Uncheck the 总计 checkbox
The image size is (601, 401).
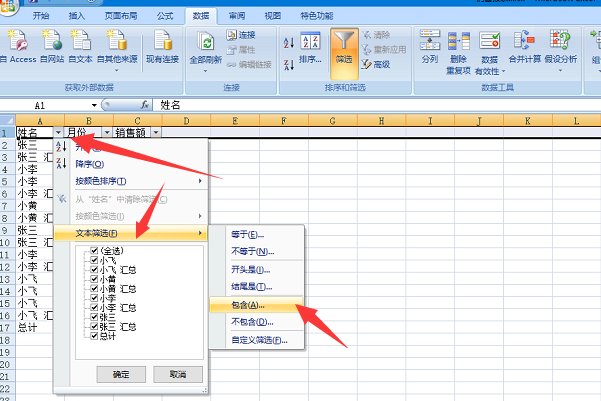[94, 336]
